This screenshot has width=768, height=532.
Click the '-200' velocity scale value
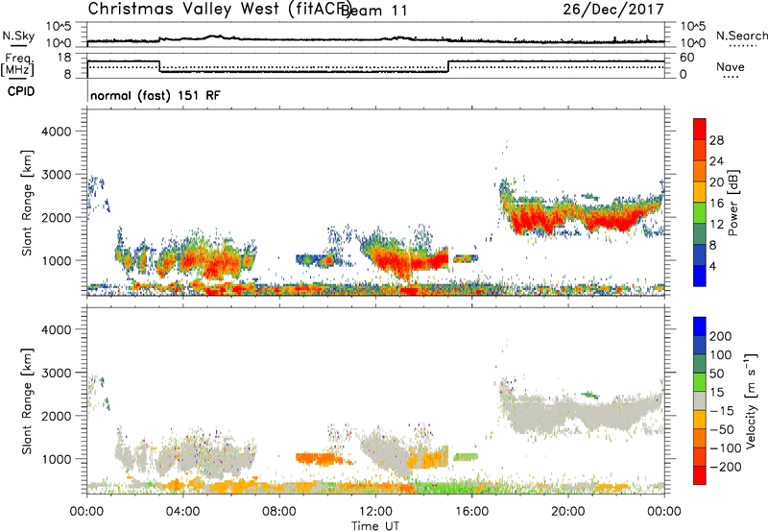point(725,467)
